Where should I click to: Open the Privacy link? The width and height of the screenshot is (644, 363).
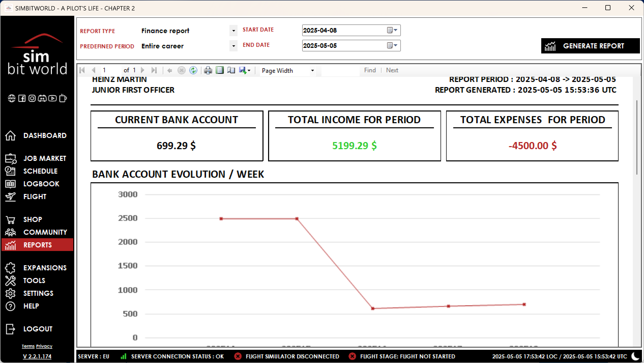point(44,346)
